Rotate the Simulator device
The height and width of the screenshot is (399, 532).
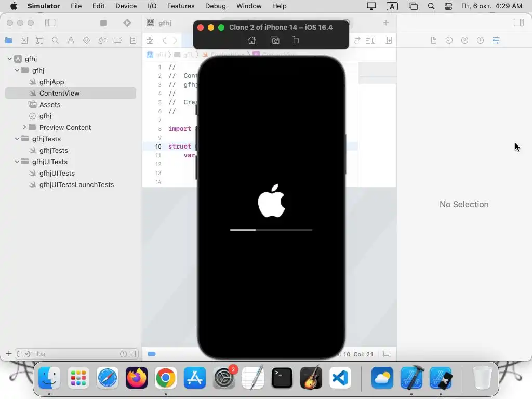[296, 40]
